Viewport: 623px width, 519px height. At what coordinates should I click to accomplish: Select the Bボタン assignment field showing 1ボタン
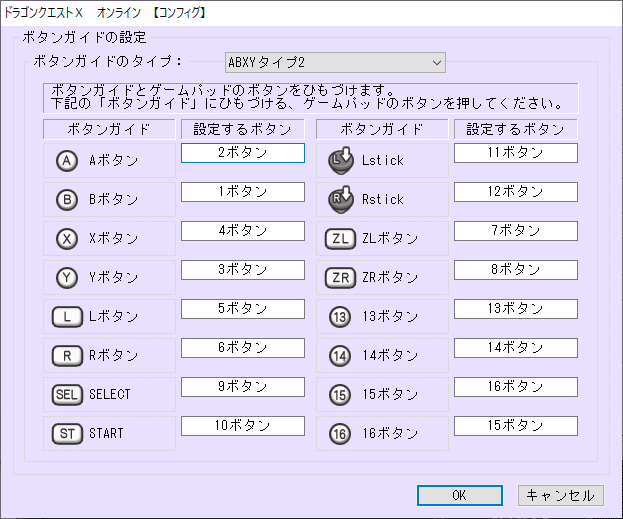tap(243, 192)
